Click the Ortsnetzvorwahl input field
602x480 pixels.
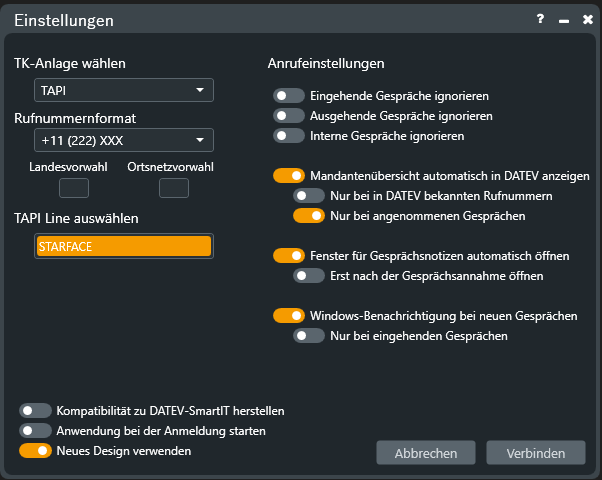tap(174, 188)
